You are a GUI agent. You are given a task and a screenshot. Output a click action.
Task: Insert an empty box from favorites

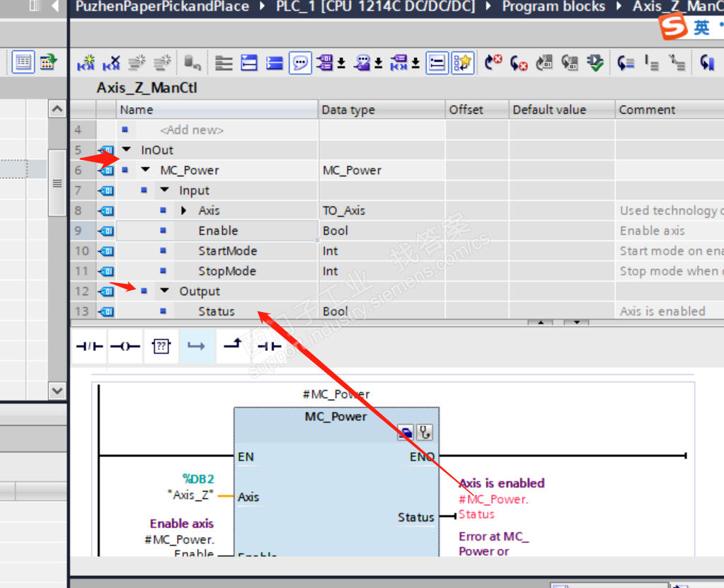[x=161, y=346]
